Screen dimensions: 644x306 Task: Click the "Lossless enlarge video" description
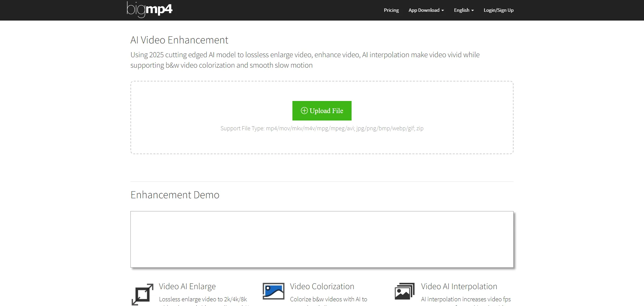click(x=203, y=299)
